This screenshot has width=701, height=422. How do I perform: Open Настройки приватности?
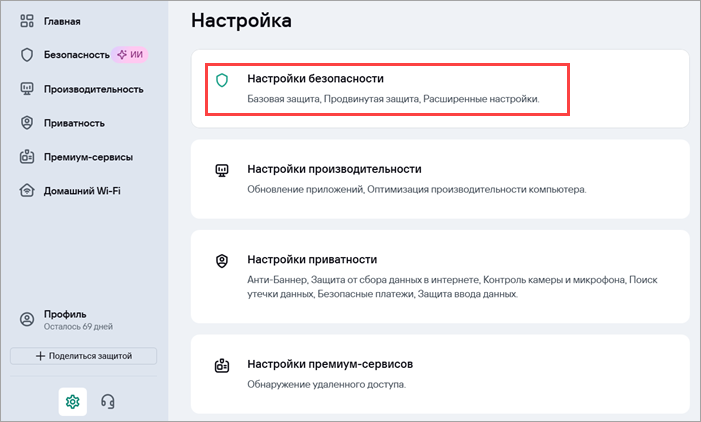point(440,276)
